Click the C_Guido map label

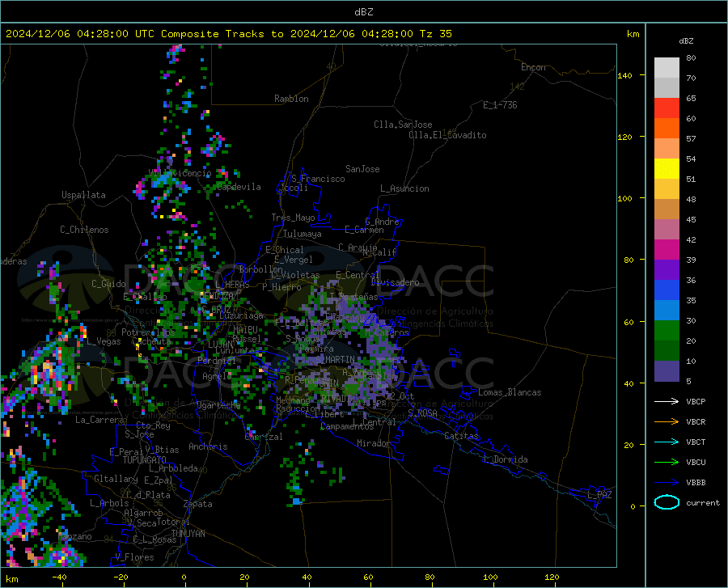(x=108, y=284)
